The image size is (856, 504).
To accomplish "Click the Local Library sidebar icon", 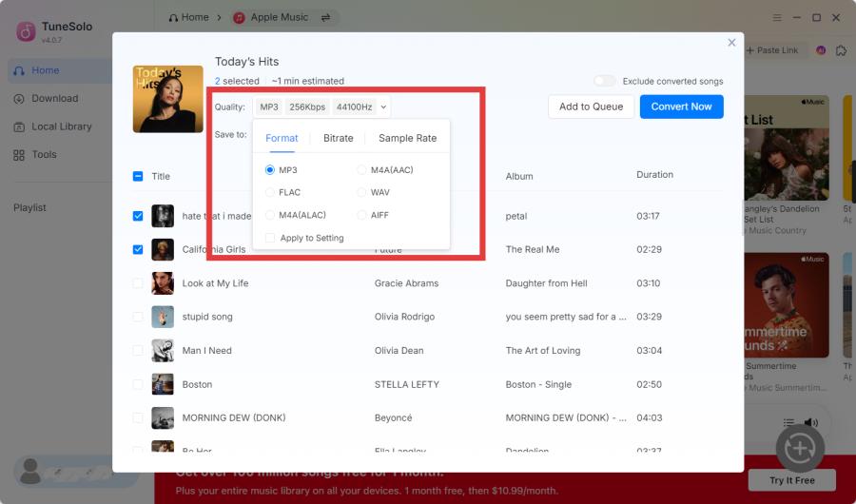I will [19, 126].
